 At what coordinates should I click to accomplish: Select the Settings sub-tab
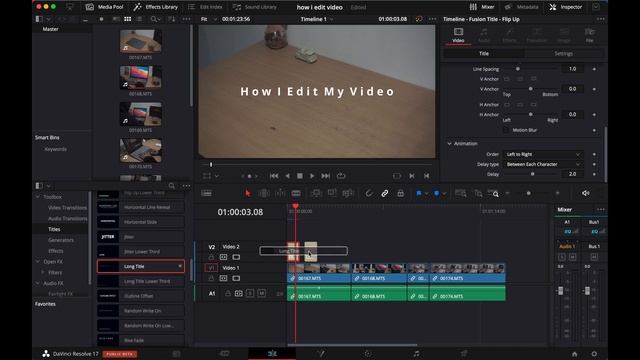point(563,53)
